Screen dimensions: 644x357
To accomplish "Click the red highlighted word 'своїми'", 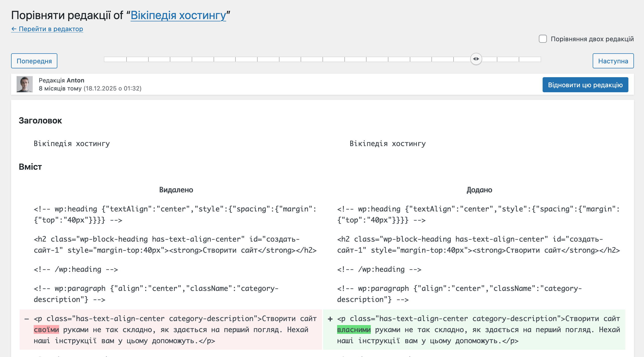I will [x=46, y=330].
